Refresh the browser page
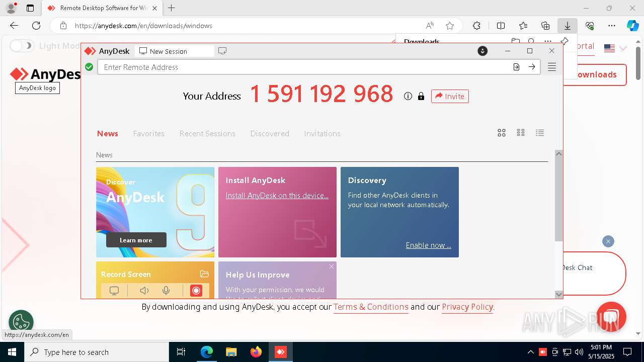This screenshot has height=362, width=644. [36, 26]
